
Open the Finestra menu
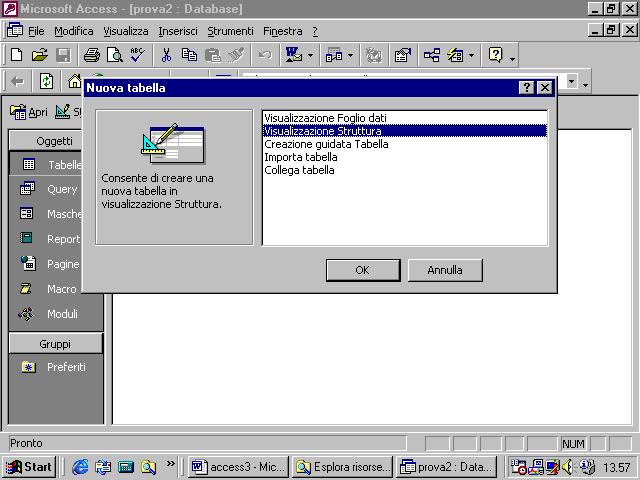(x=282, y=31)
